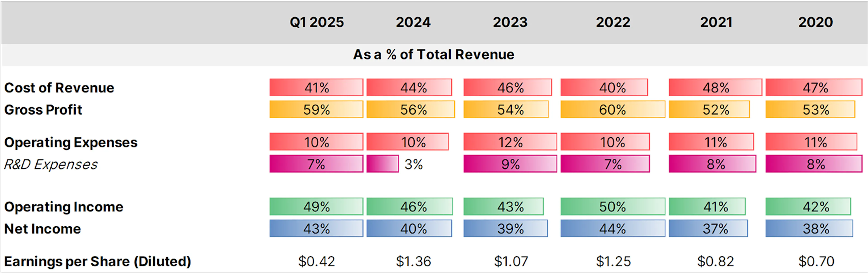
Task: Click the 3% R&D Expenses bar for 2024
Action: tap(383, 164)
